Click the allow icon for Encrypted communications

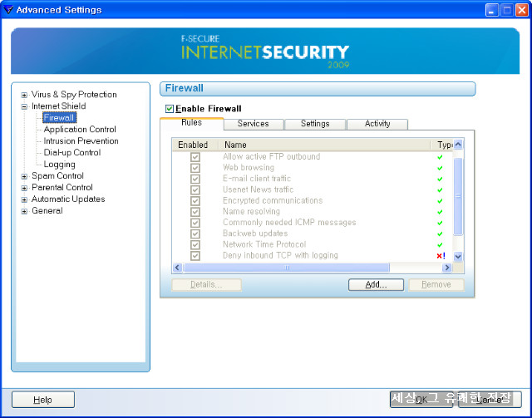coord(440,201)
